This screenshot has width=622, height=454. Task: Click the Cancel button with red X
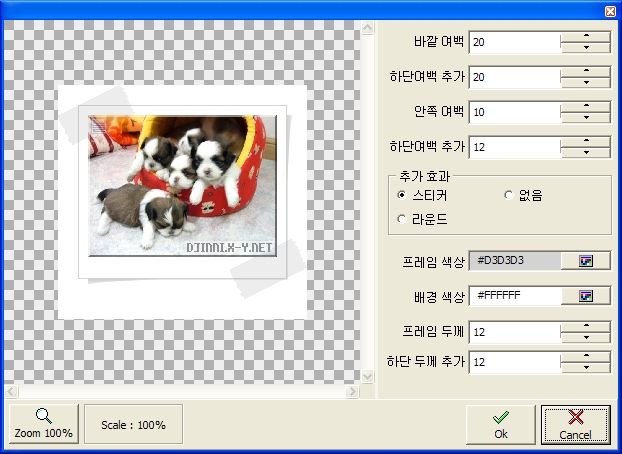[x=575, y=425]
